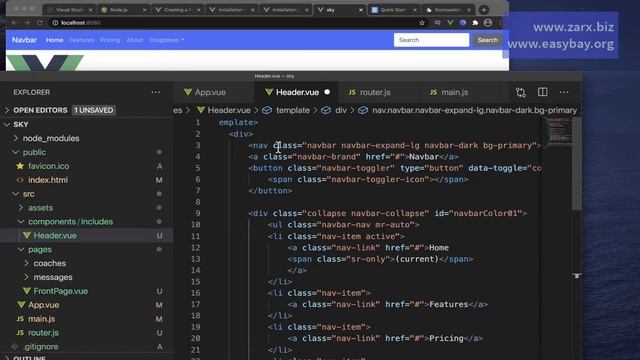
Task: Open FrontPage.vue in explorer
Action: click(x=61, y=291)
